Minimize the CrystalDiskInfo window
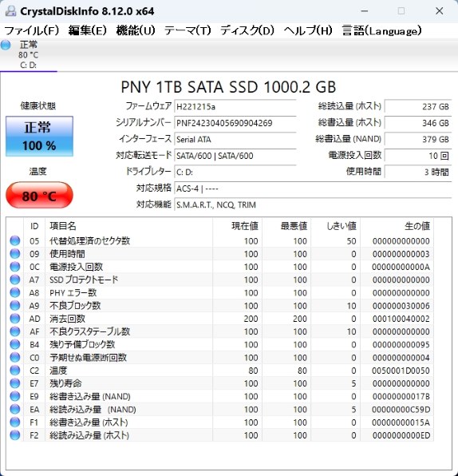This screenshot has width=458, height=476. coord(365,11)
